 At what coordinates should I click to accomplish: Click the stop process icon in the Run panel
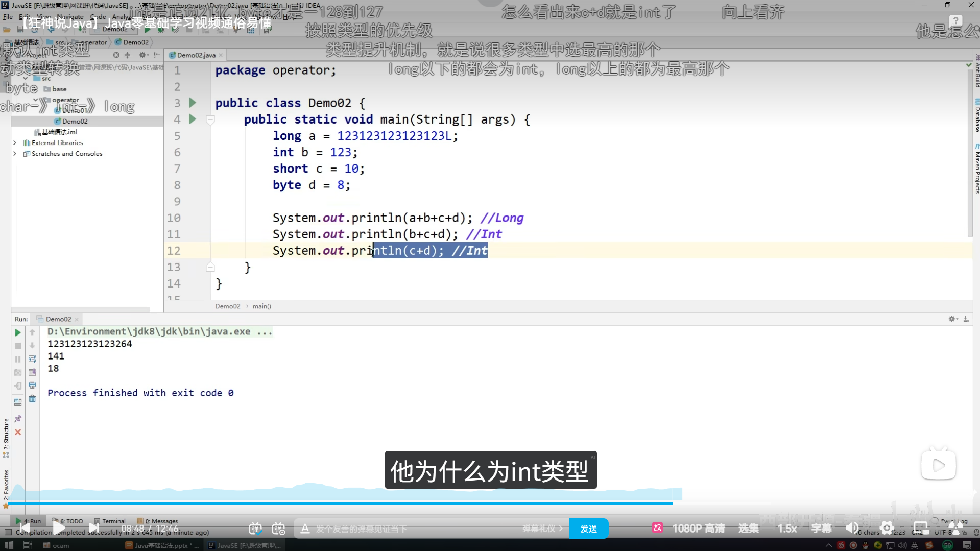point(18,346)
